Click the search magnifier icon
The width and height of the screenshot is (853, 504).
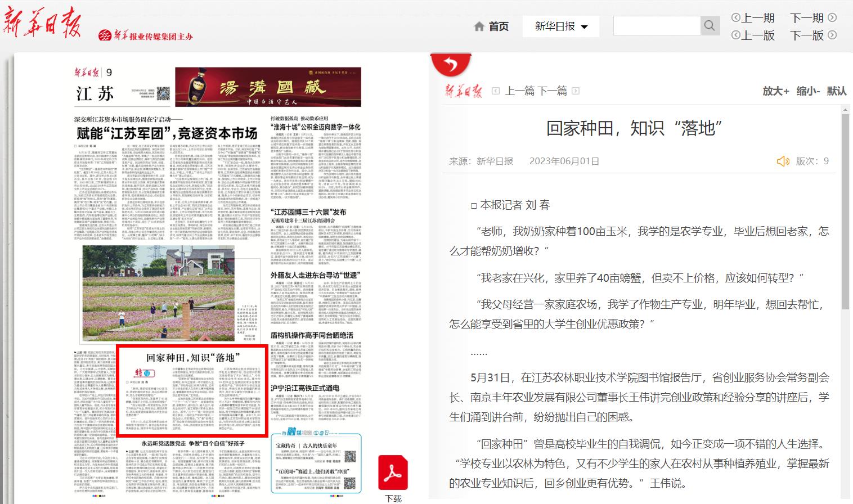point(710,26)
